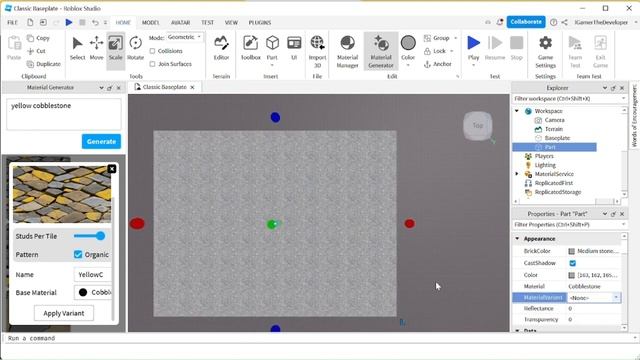The width and height of the screenshot is (640, 360).
Task: Click Apply Variant
Action: tap(64, 313)
